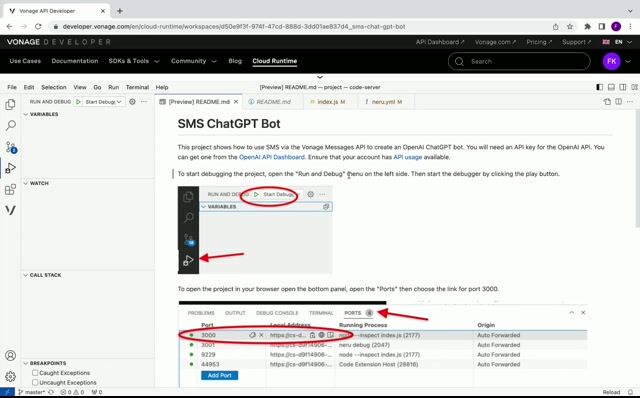Open the notifications bell in status bar
The image size is (640, 398).
(631, 392)
